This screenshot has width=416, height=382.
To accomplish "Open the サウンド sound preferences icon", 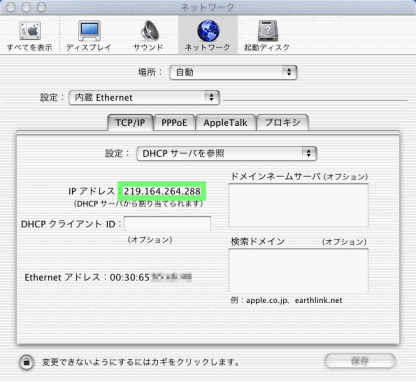I will 148,36.
